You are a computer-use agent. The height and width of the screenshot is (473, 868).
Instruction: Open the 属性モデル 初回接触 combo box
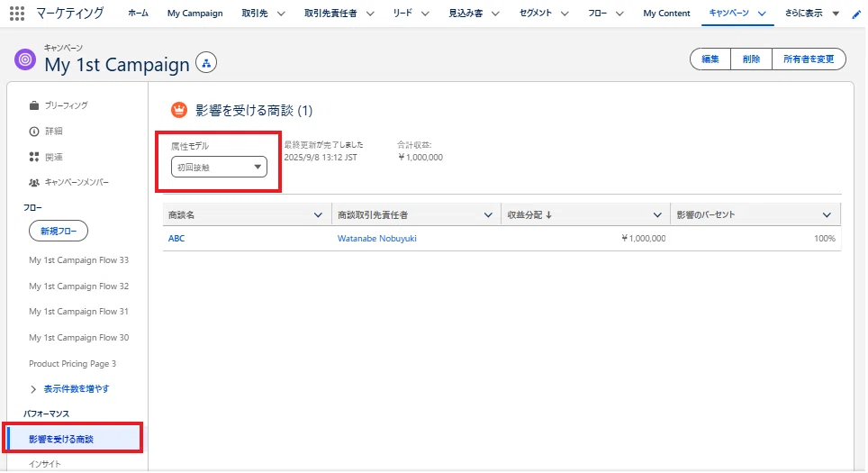[x=219, y=167]
